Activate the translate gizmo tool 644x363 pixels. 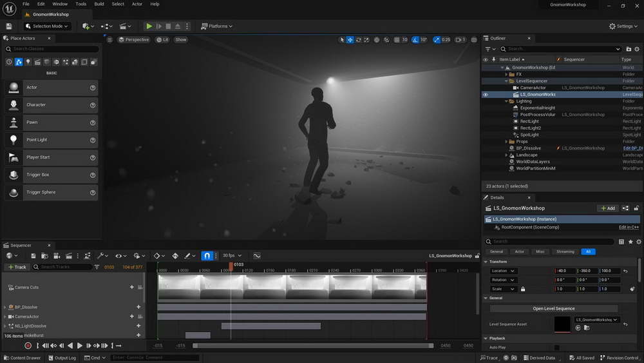point(350,39)
